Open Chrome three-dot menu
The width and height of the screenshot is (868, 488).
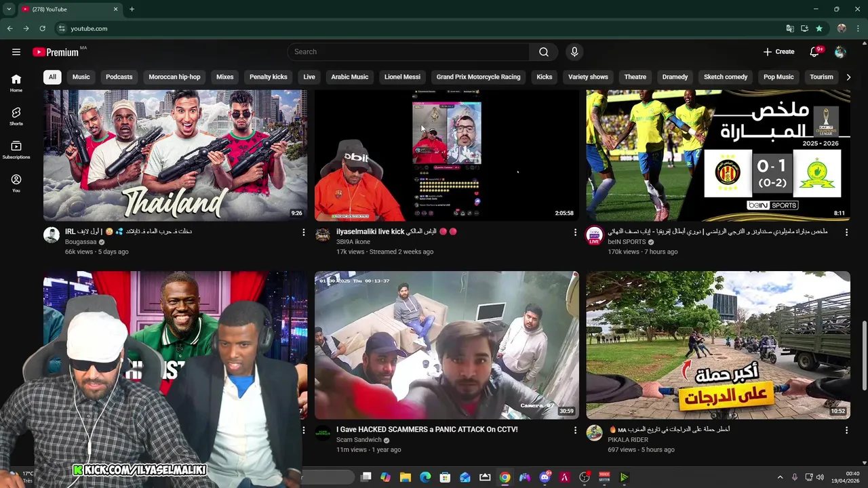tap(859, 28)
